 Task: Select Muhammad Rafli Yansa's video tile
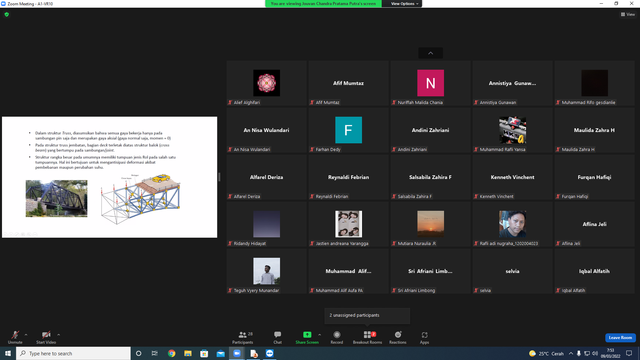[x=512, y=130]
